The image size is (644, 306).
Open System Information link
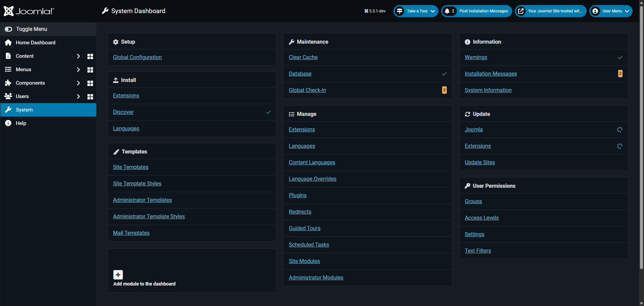[x=488, y=90]
